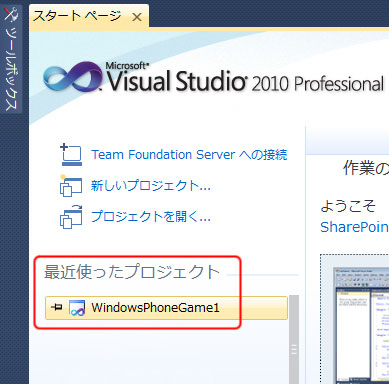
Task: Toggle the pin for WindowsPhoneGame1
Action: [56, 307]
